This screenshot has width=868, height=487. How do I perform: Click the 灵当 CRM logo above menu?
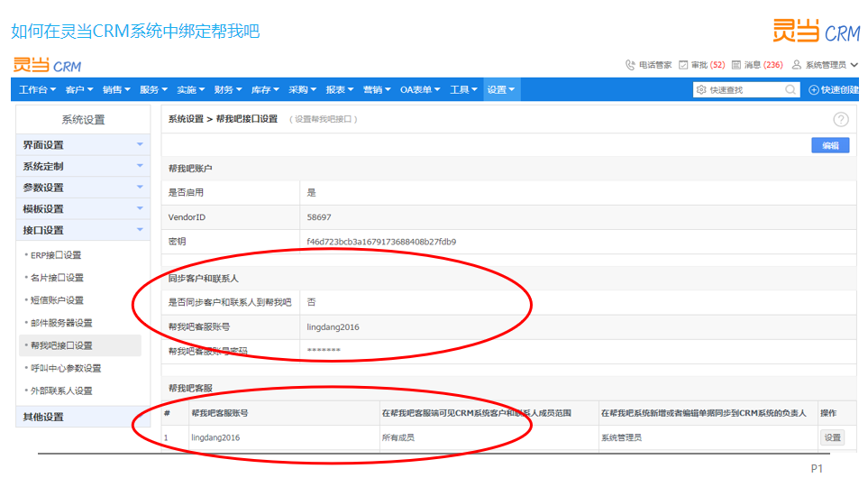click(47, 65)
